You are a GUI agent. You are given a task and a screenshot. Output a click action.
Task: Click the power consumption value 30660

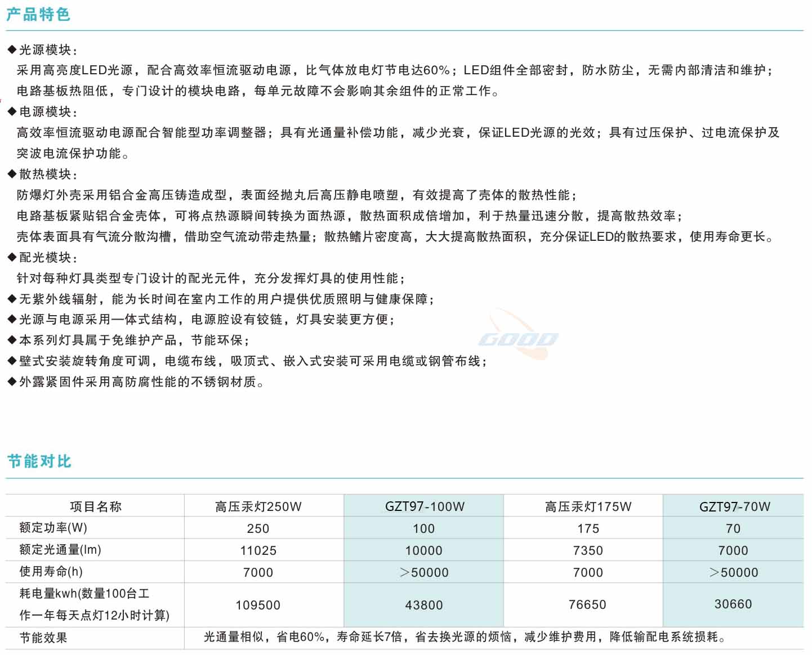tap(733, 604)
